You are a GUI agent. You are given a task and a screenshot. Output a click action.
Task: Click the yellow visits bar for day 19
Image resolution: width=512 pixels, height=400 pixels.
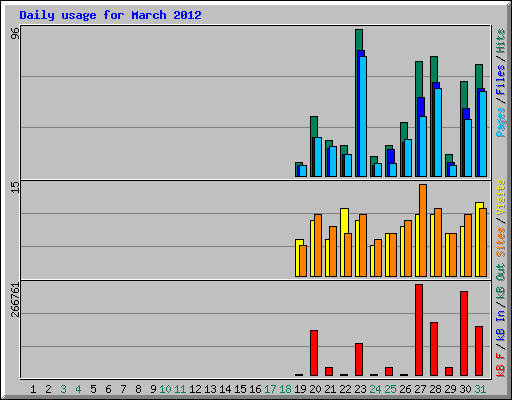[297, 258]
